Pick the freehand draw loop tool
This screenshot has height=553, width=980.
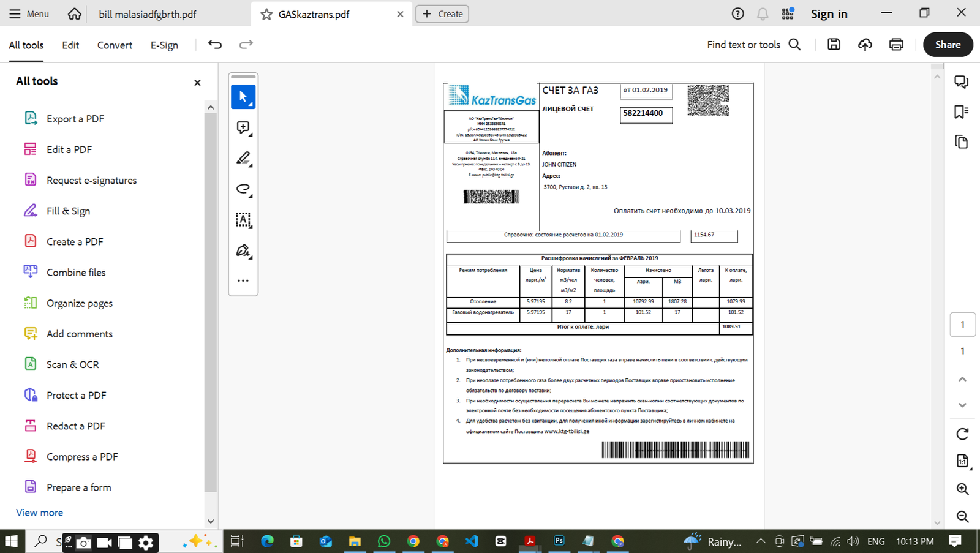pyautogui.click(x=243, y=189)
